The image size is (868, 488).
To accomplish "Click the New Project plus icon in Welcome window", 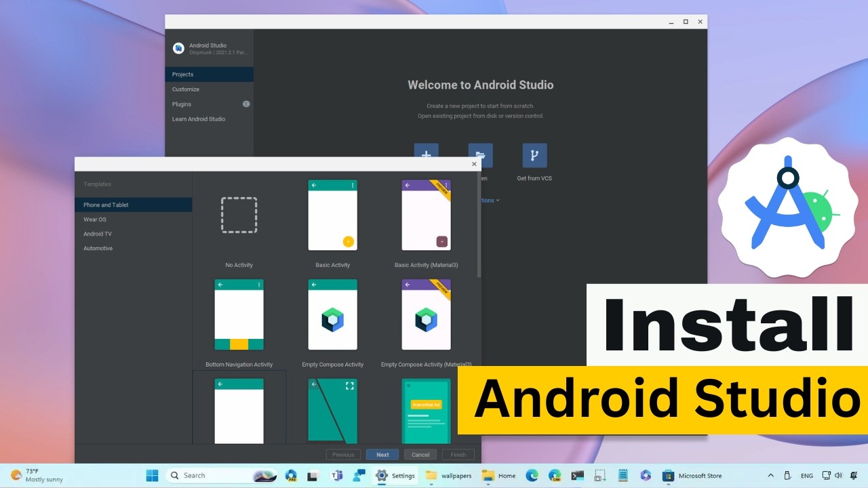I will click(x=427, y=150).
